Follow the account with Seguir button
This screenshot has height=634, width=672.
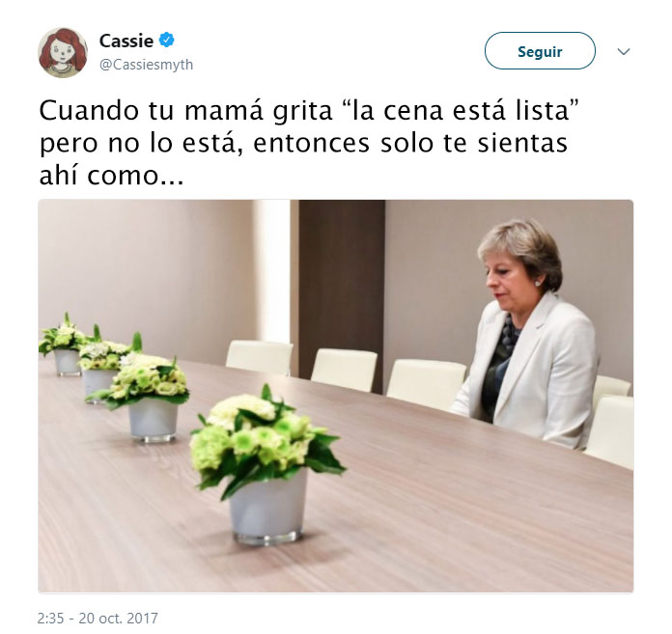pyautogui.click(x=540, y=50)
